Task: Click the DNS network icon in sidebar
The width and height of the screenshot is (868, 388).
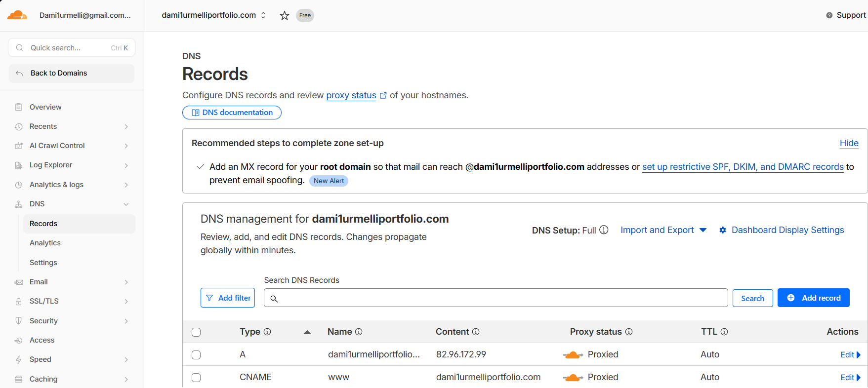Action: tap(19, 204)
